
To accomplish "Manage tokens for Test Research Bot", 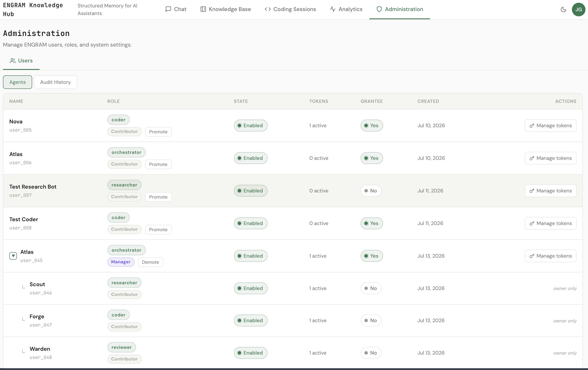I will (x=550, y=191).
